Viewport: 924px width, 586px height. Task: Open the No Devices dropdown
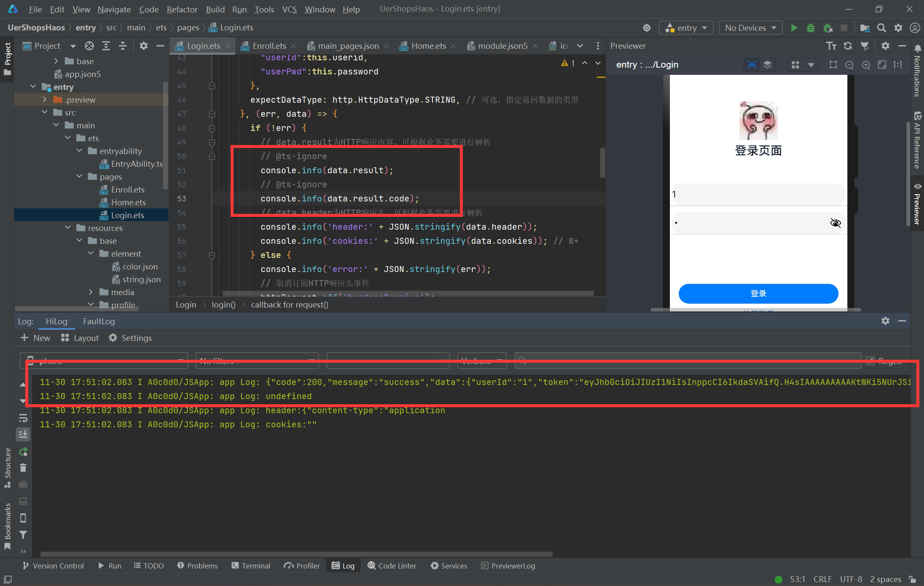(x=750, y=28)
